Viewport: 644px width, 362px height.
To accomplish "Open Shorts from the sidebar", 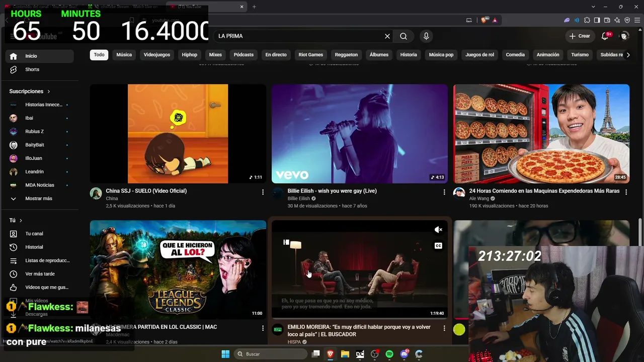I will 40,69.
